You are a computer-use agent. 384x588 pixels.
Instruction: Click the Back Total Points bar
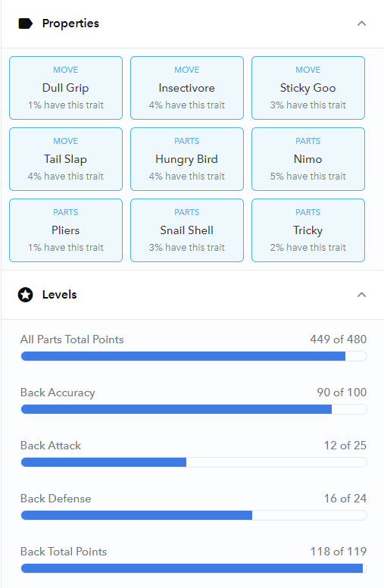click(x=194, y=568)
